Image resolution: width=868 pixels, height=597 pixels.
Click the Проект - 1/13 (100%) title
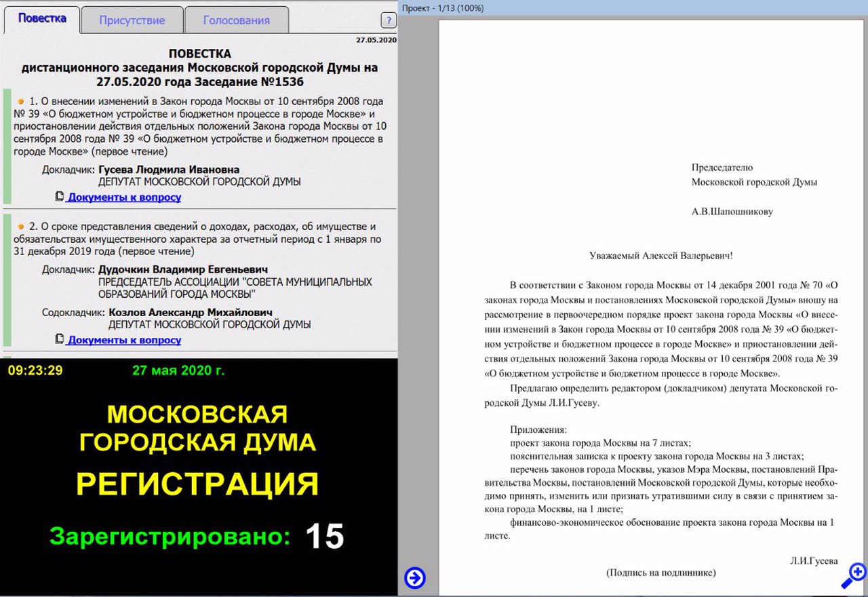[443, 7]
